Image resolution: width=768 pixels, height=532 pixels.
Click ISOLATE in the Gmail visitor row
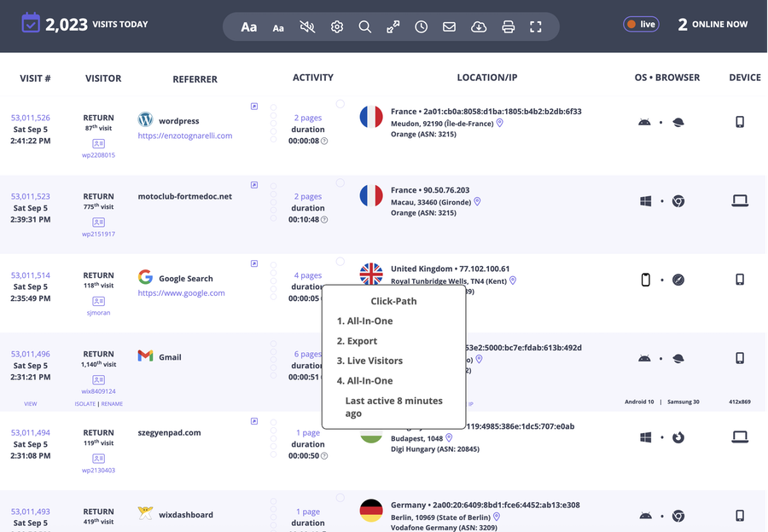click(x=85, y=404)
